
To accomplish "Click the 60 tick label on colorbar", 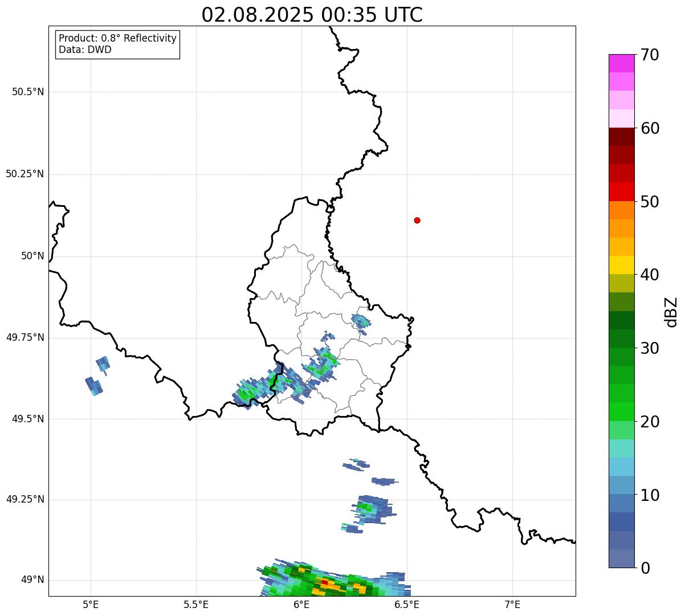I will 650,128.
